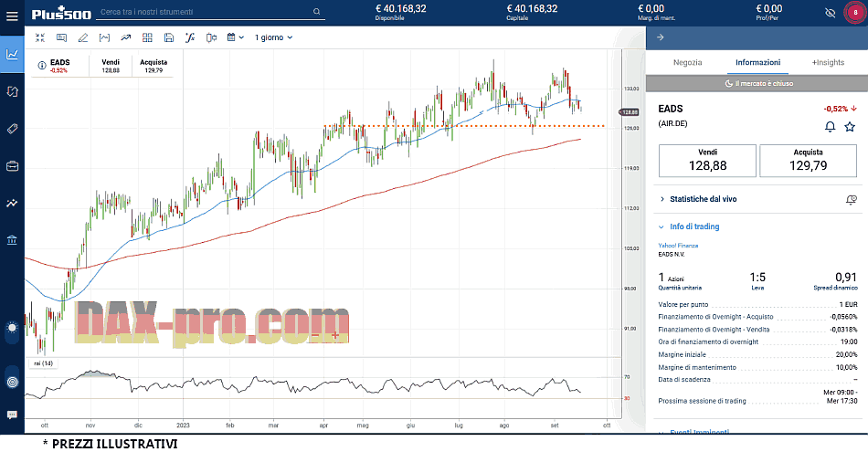Add EADS to favorites star
Image resolution: width=868 pixels, height=452 pixels.
(850, 127)
